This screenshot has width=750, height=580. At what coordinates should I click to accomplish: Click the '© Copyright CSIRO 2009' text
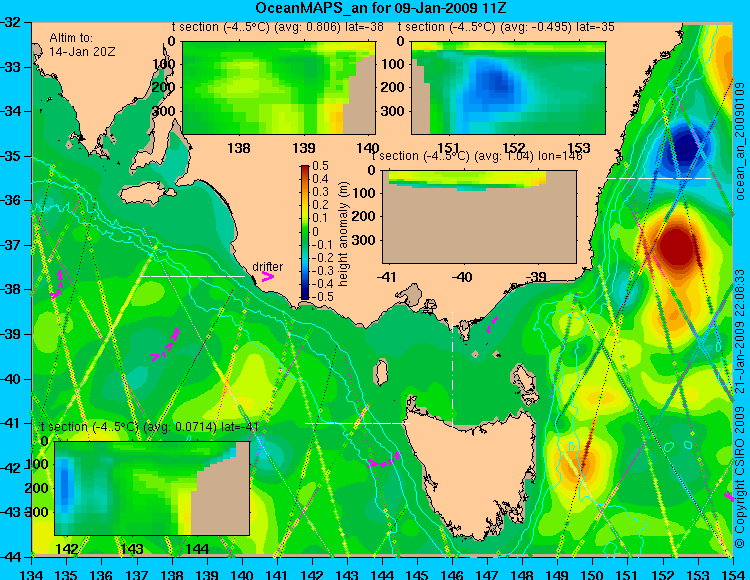(x=740, y=475)
